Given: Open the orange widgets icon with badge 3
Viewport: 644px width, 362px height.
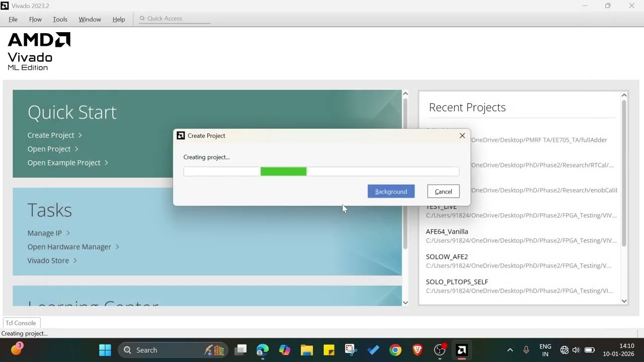Looking at the screenshot, I should pos(16,349).
